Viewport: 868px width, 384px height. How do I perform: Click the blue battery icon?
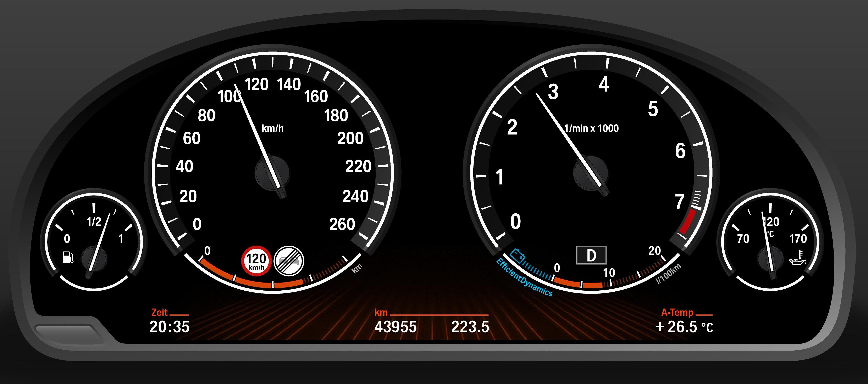tap(518, 256)
